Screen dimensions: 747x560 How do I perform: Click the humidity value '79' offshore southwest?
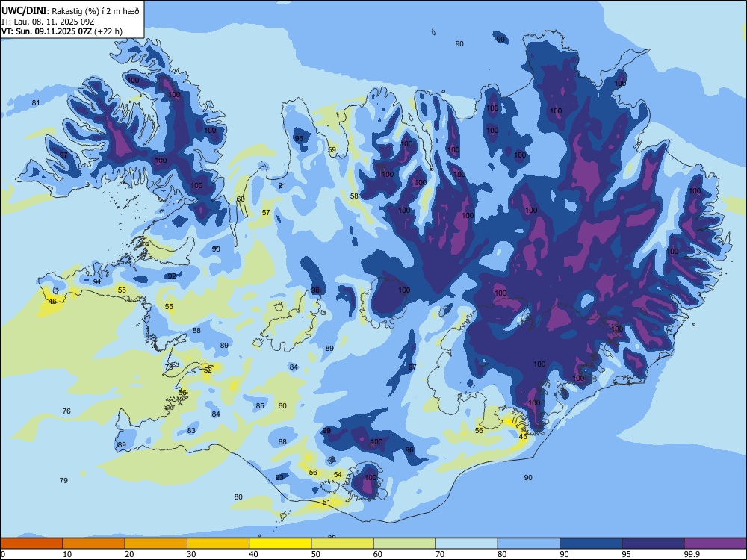pos(63,481)
